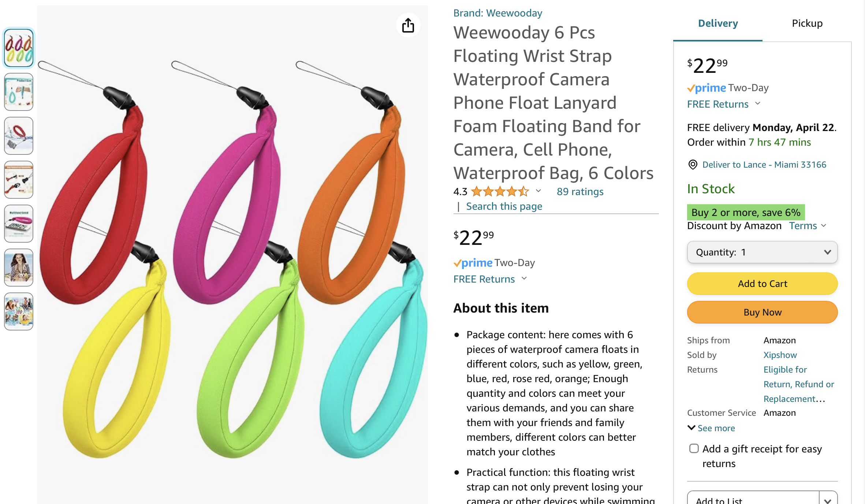
Task: Click the Add to Cart button
Action: (x=763, y=284)
